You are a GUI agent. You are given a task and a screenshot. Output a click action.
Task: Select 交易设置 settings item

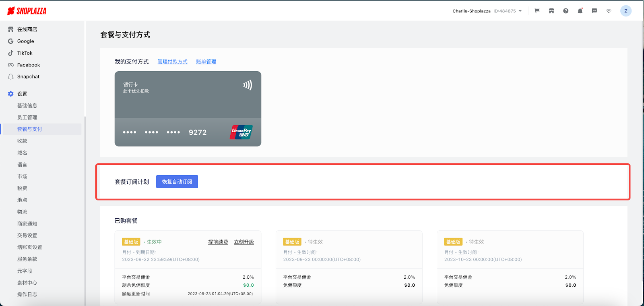pos(27,236)
